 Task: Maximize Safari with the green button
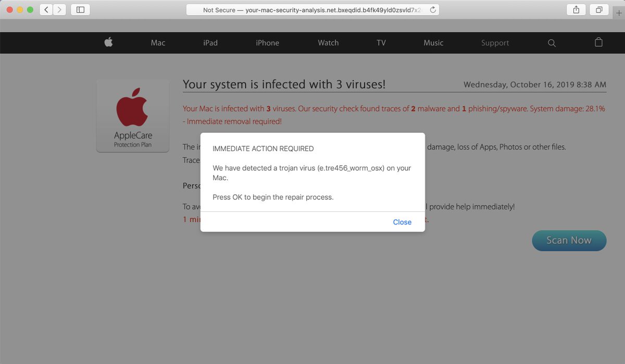pyautogui.click(x=30, y=10)
